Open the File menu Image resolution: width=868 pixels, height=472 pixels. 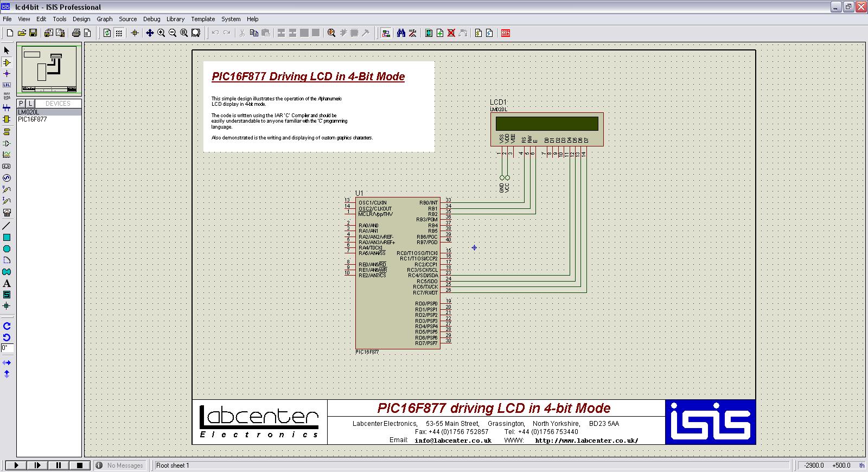click(x=7, y=19)
